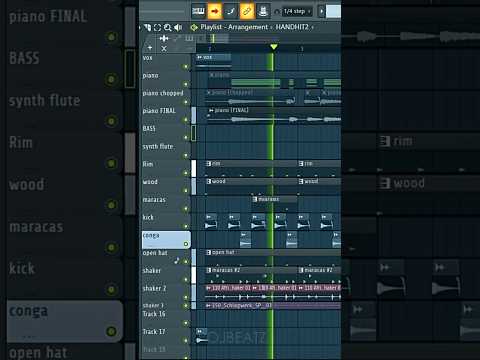The image size is (480, 360).
Task: Click the vox audio clip icon
Action: click(x=199, y=57)
